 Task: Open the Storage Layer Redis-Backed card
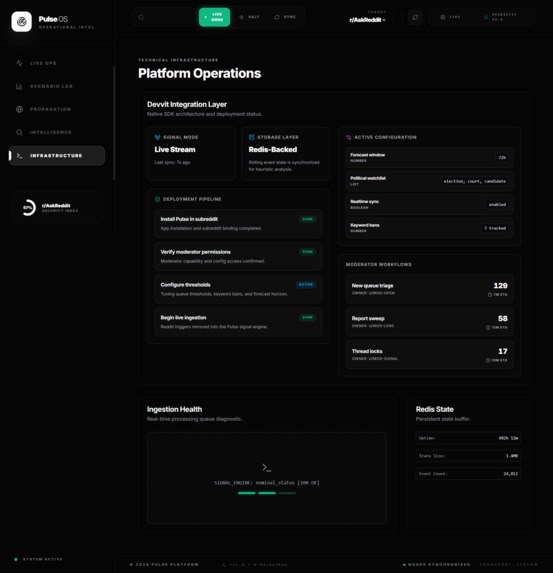285,153
